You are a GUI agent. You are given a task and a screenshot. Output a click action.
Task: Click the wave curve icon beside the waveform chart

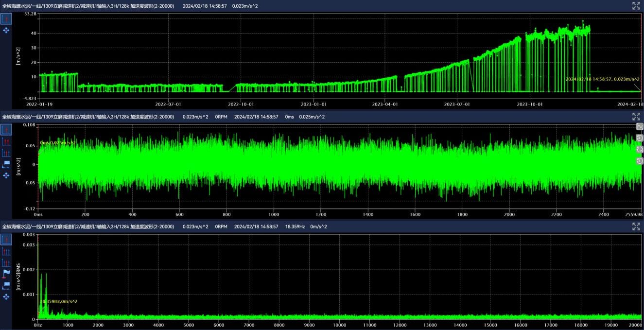click(x=640, y=126)
